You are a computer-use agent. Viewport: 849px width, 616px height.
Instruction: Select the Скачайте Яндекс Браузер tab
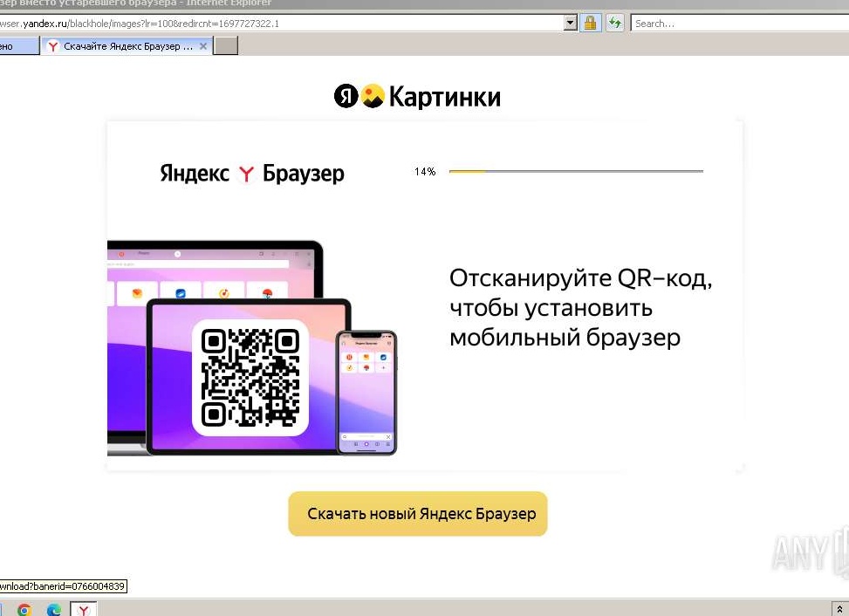click(x=127, y=46)
